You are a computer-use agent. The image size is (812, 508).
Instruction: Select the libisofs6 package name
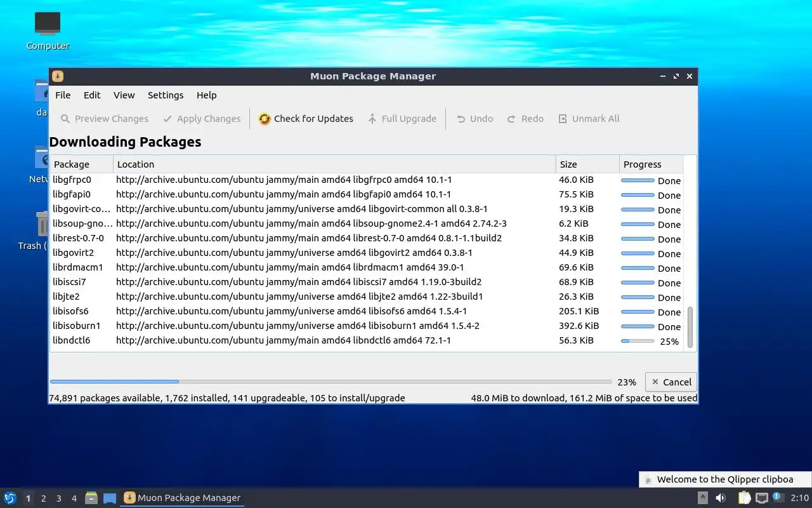tap(70, 311)
